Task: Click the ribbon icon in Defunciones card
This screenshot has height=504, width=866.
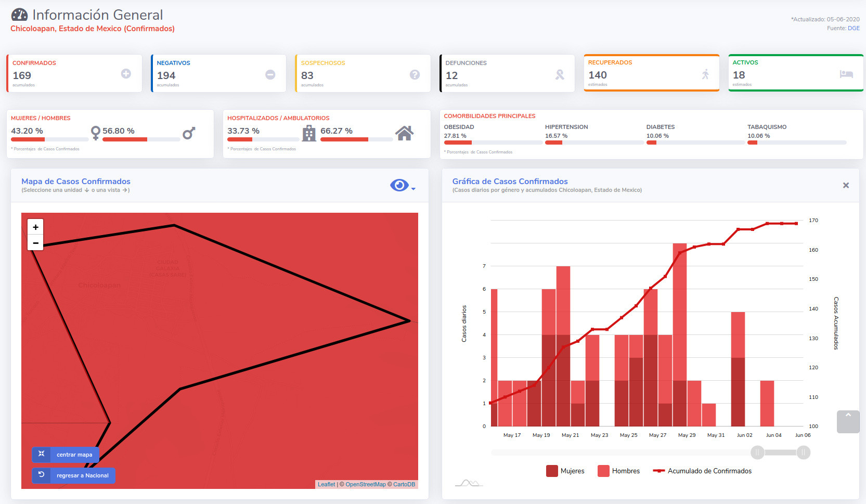Action: click(x=560, y=74)
